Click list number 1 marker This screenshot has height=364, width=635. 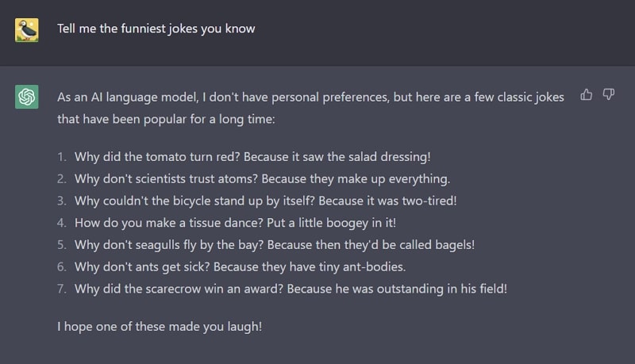[x=62, y=157]
